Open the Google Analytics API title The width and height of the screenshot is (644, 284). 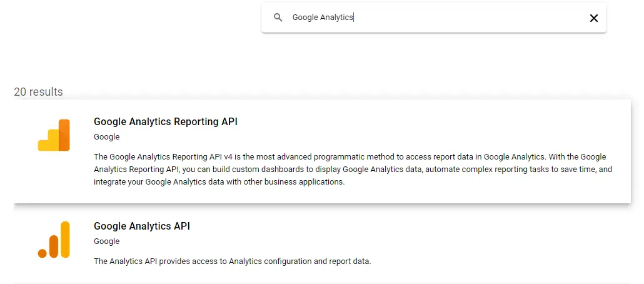point(141,226)
